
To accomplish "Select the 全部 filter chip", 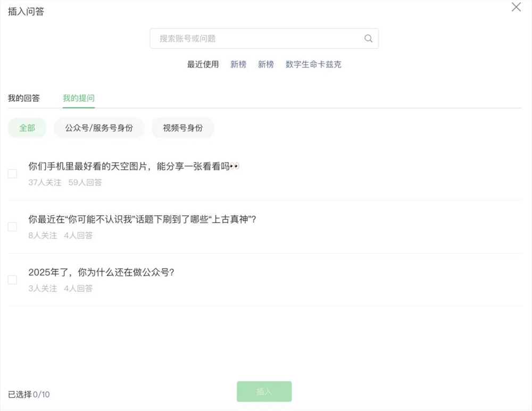I will [x=27, y=128].
